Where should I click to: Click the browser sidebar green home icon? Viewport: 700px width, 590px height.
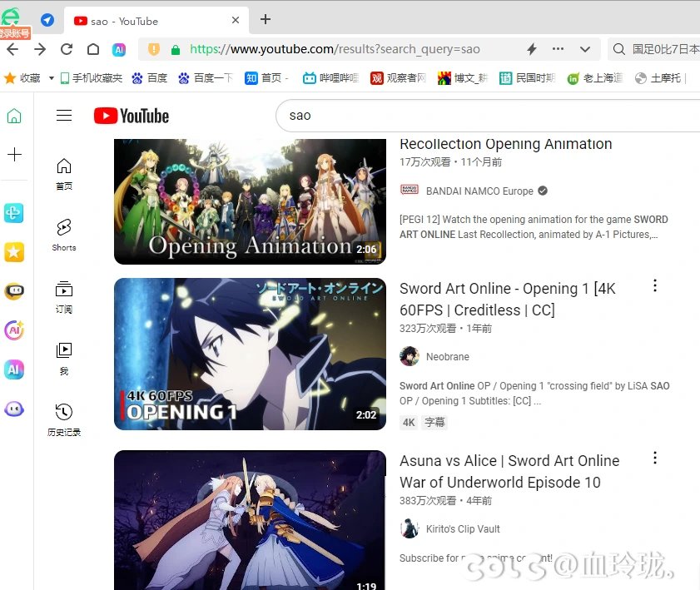[x=14, y=116]
